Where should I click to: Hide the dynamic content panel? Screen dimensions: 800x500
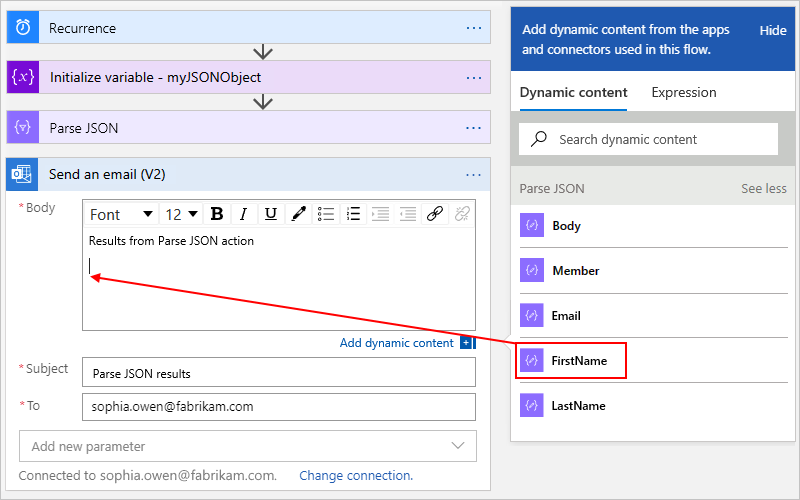click(773, 30)
